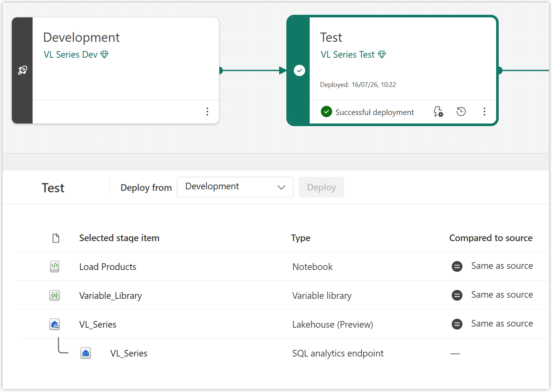Click the Variable_Library item icon
The width and height of the screenshot is (552, 392).
tap(55, 295)
